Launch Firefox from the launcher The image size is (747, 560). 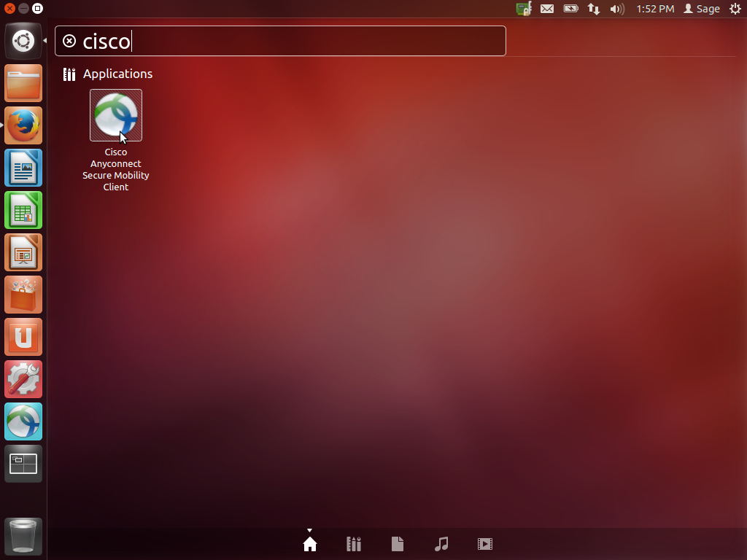click(23, 125)
